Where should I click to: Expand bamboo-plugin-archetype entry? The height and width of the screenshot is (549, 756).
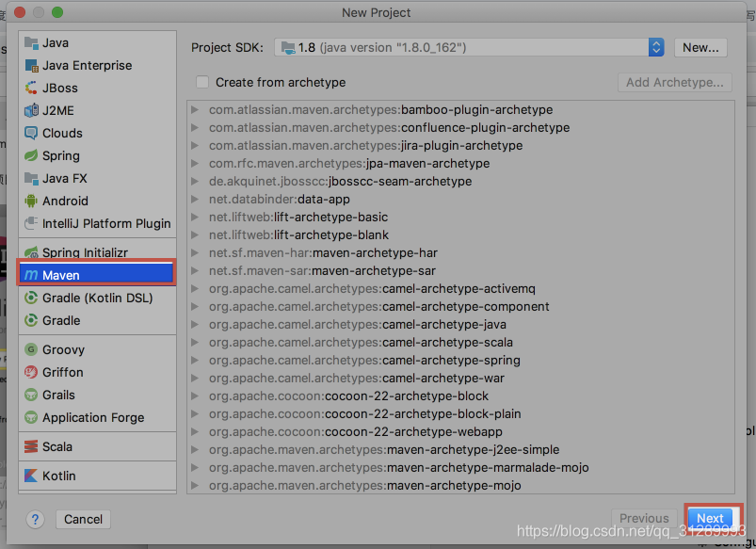195,109
